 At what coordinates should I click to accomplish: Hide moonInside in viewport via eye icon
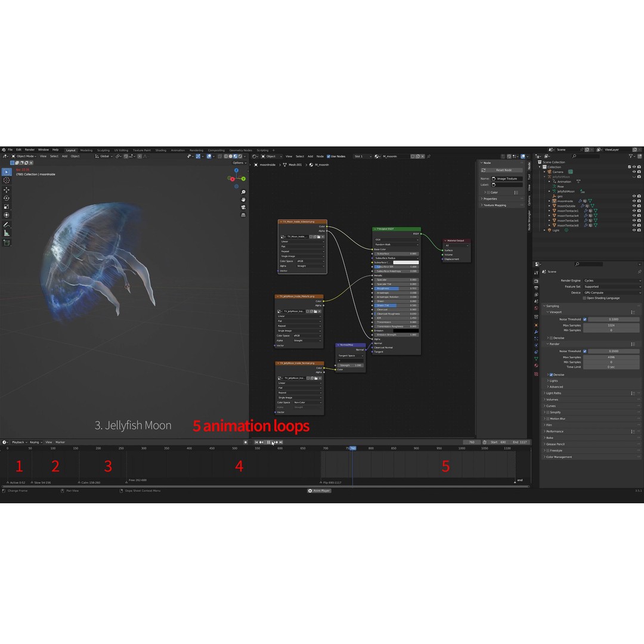click(x=634, y=201)
